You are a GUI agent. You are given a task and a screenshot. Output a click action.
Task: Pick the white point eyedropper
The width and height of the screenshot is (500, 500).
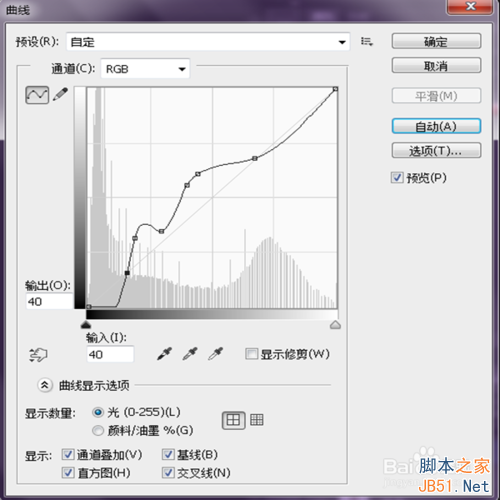tap(216, 354)
